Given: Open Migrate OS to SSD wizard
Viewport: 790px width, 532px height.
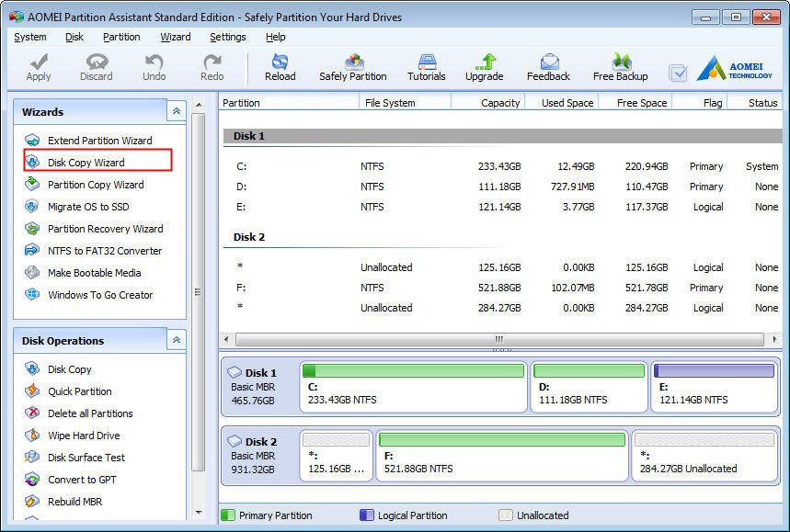Looking at the screenshot, I should click(x=88, y=207).
